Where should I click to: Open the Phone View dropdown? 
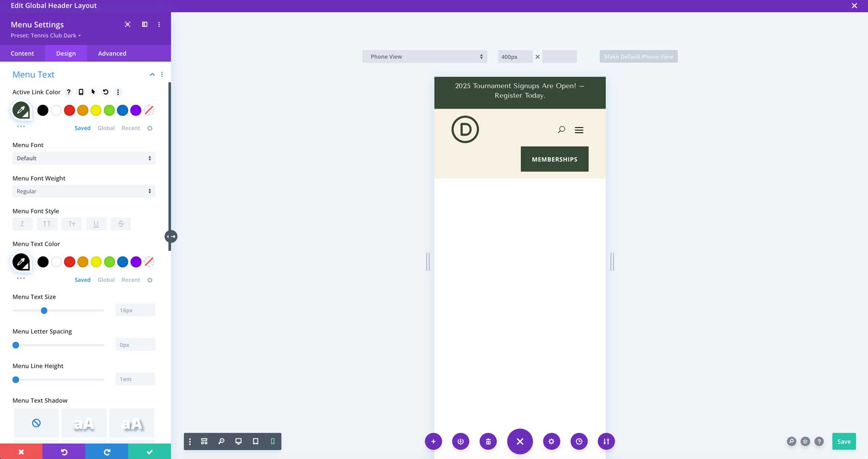424,56
